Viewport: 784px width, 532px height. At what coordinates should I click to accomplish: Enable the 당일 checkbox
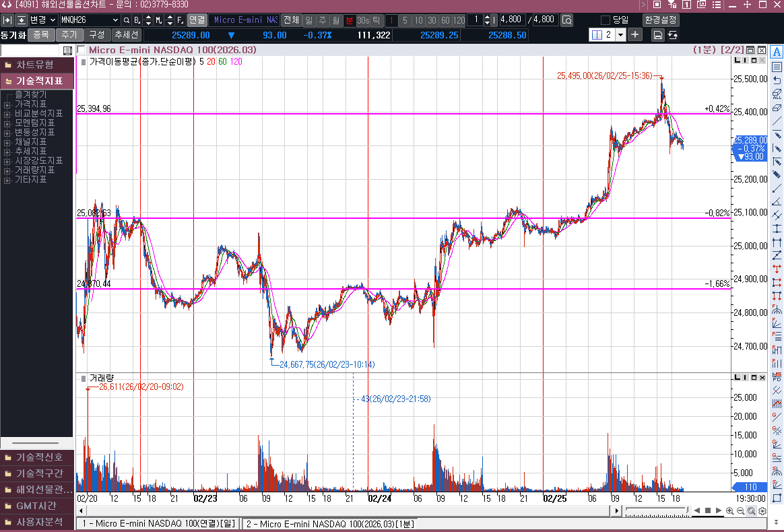(605, 20)
